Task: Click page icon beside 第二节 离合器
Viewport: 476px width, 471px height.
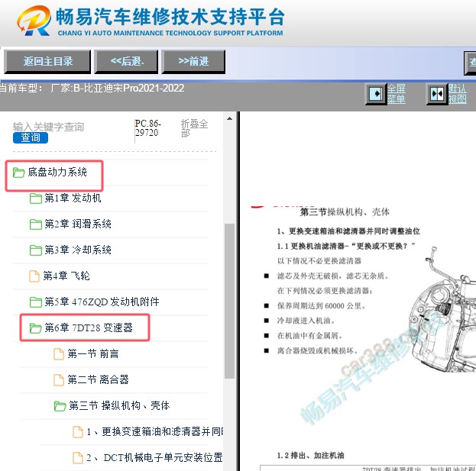Action: 59,379
